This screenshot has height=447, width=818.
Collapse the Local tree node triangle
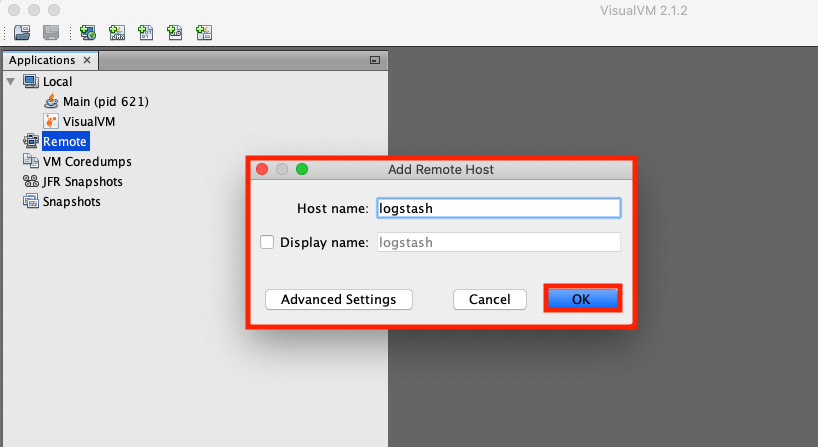pyautogui.click(x=10, y=81)
